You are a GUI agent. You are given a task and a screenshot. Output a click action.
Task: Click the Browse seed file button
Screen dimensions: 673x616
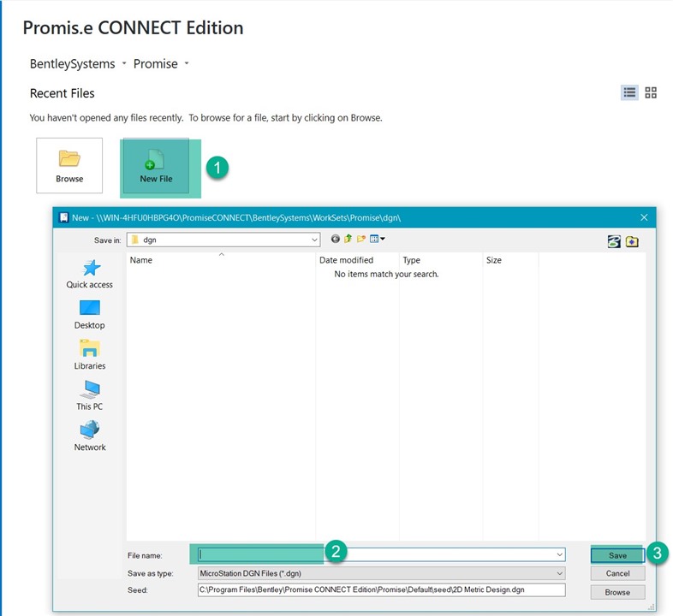point(617,592)
